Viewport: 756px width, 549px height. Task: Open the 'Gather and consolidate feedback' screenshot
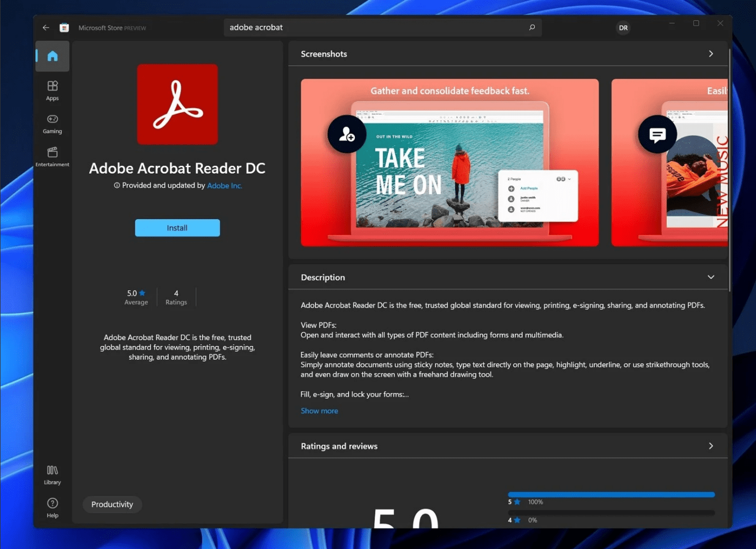pyautogui.click(x=450, y=163)
